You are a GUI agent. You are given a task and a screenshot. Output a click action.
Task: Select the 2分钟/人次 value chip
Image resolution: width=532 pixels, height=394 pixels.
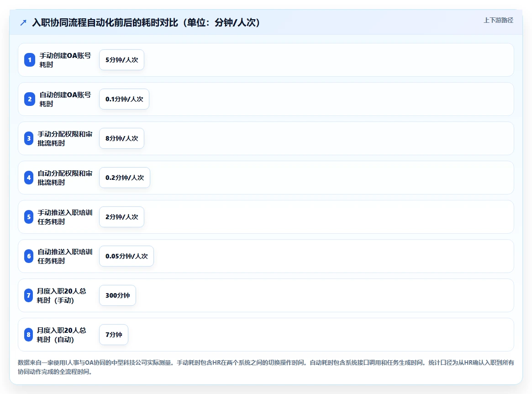coord(121,217)
